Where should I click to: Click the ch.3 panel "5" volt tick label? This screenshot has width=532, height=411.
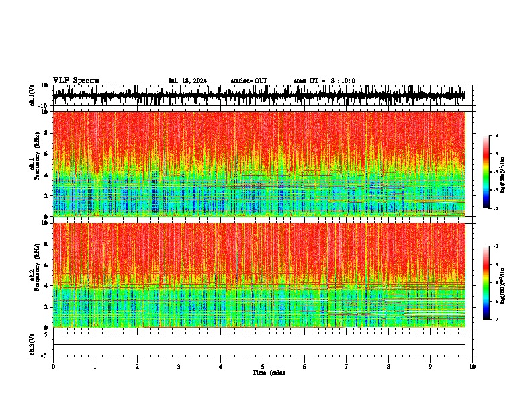46,334
